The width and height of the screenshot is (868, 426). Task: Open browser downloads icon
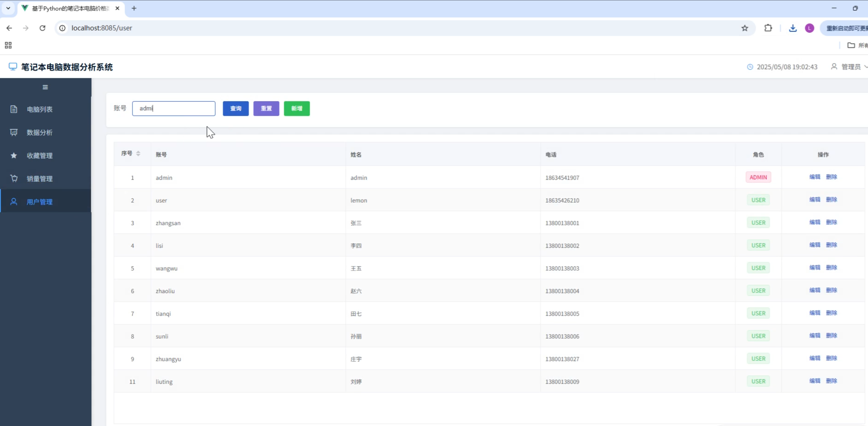792,28
